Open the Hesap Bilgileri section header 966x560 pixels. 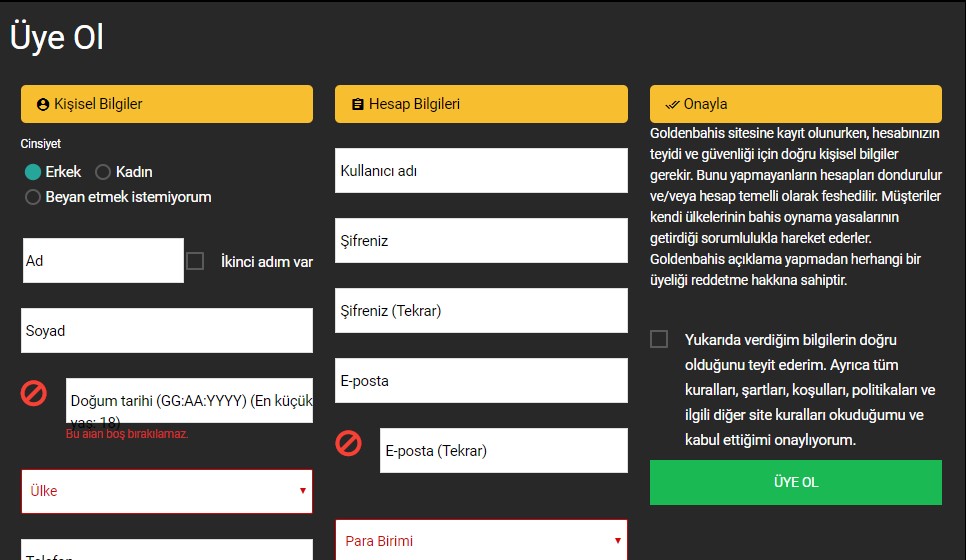tap(481, 104)
